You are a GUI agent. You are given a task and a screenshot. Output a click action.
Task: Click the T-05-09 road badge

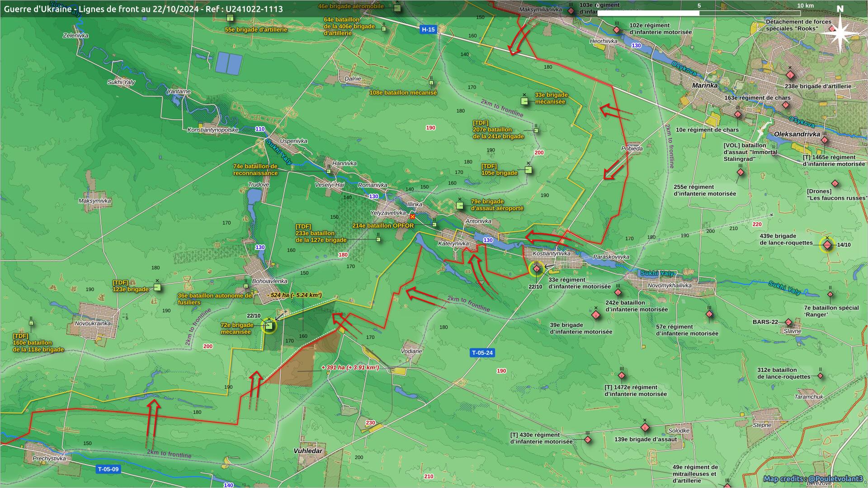click(108, 469)
